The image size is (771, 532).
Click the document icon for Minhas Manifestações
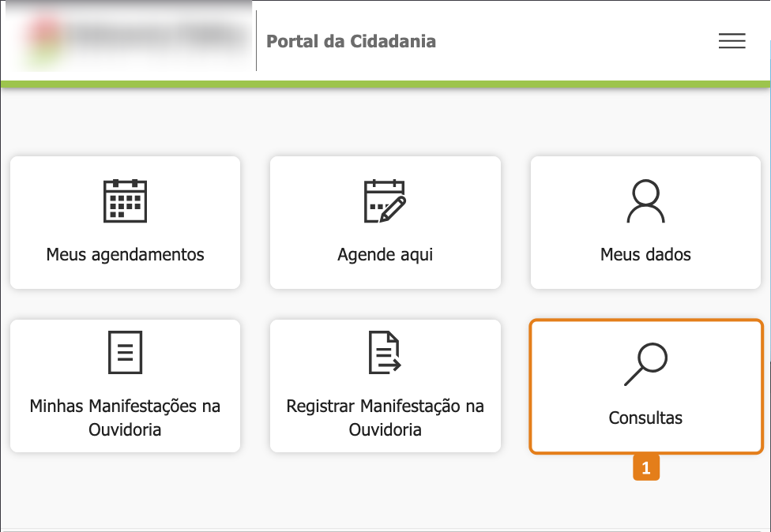click(x=125, y=352)
